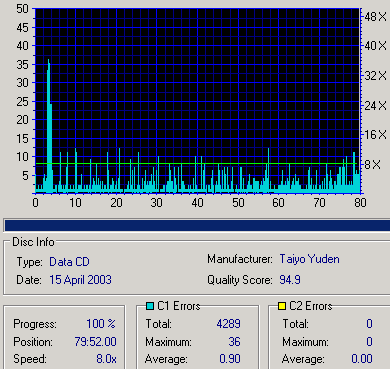Click the green read speed line
The width and height of the screenshot is (390, 369).
click(x=197, y=163)
